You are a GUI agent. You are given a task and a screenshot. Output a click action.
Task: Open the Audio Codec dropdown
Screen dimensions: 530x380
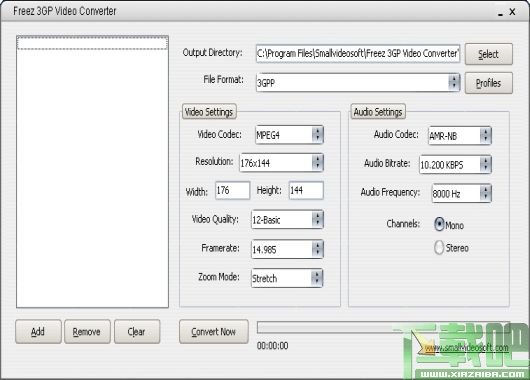(x=460, y=136)
